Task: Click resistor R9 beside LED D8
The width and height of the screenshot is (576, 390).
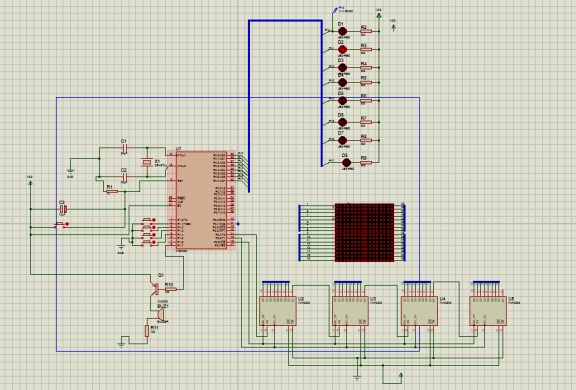Action: [366, 163]
